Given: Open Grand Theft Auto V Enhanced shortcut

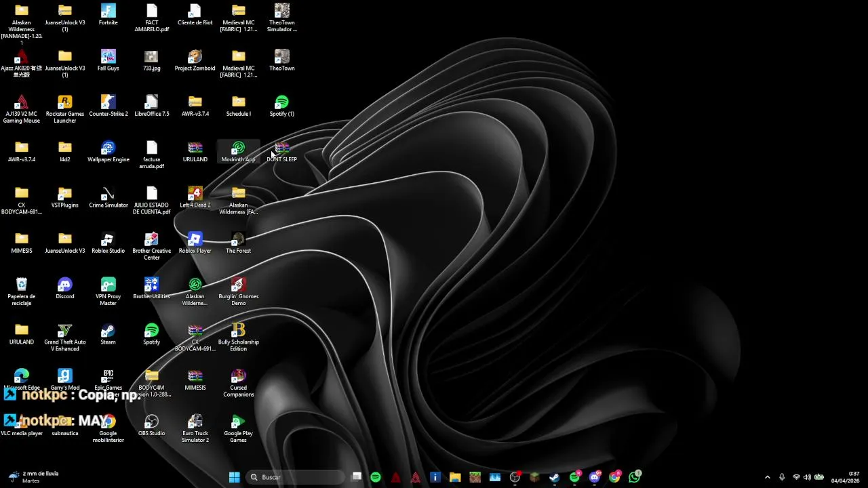Looking at the screenshot, I should [65, 337].
